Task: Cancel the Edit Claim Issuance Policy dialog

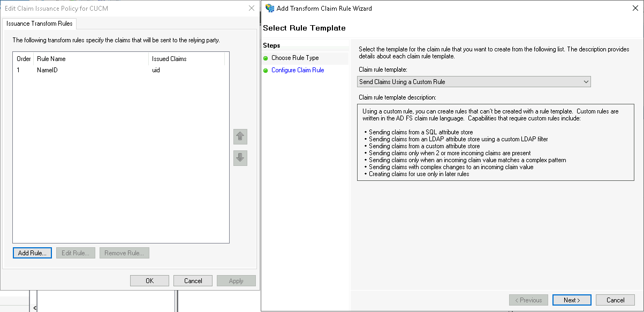Action: point(193,281)
